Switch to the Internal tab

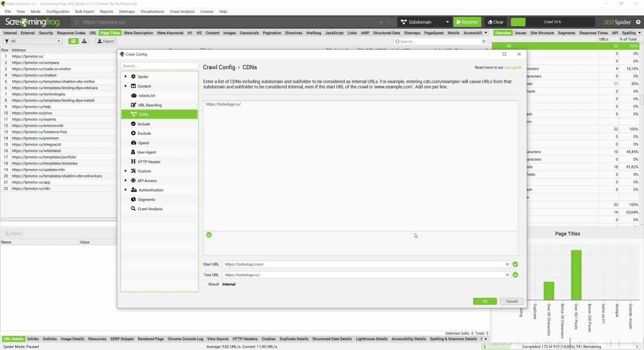pos(10,33)
